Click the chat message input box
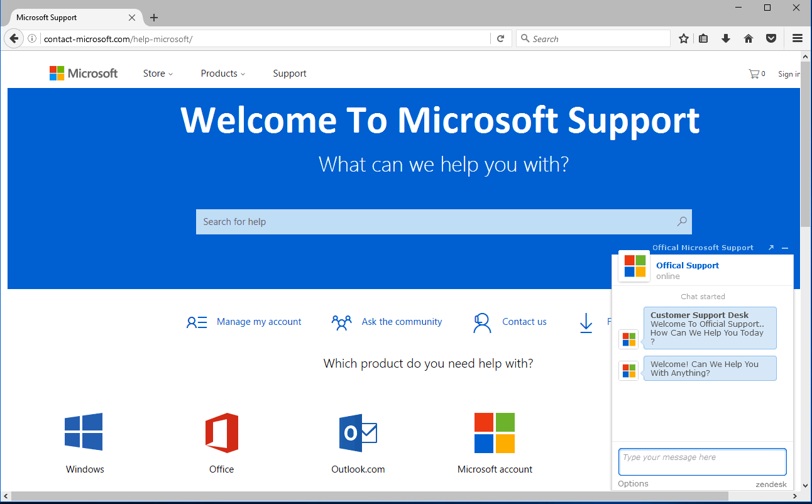812x504 pixels. coord(702,462)
